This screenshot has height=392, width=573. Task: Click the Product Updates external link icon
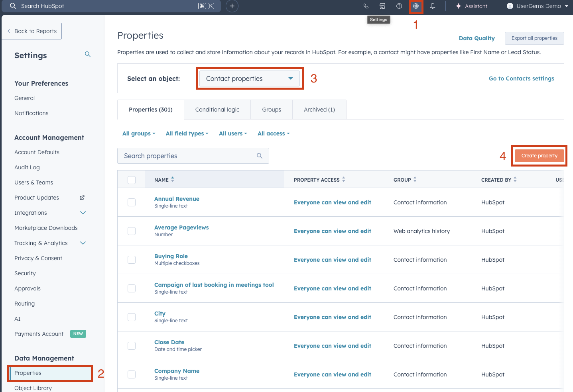[82, 198]
